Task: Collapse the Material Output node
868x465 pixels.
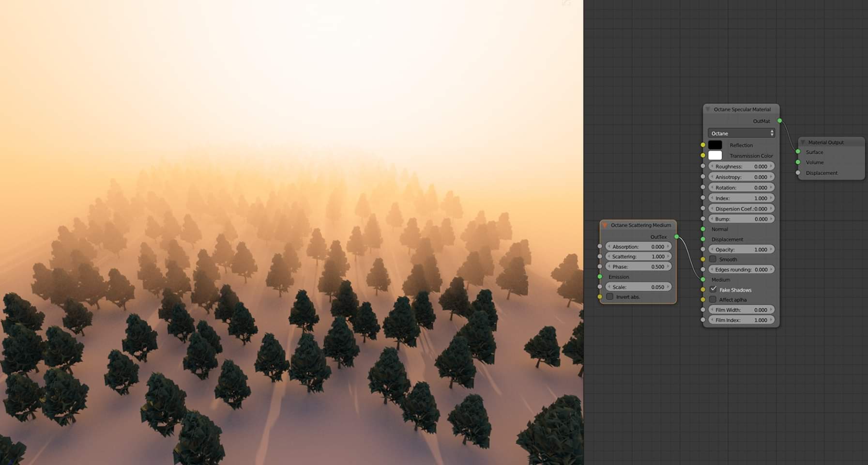Action: (803, 142)
